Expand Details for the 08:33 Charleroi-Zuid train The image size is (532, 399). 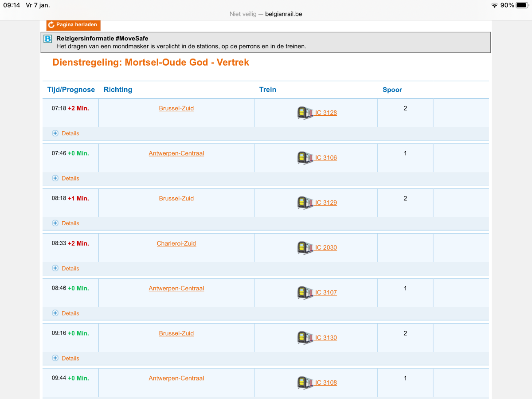[66, 268]
